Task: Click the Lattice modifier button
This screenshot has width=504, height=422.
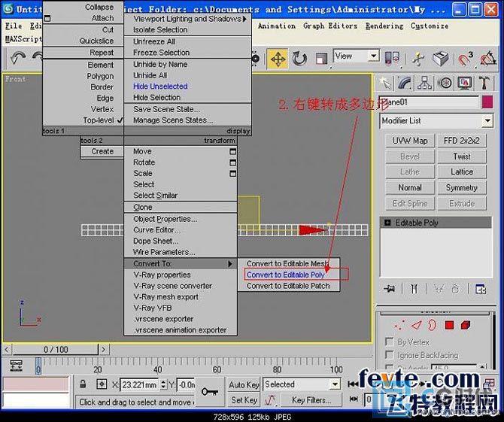Action: pos(462,172)
